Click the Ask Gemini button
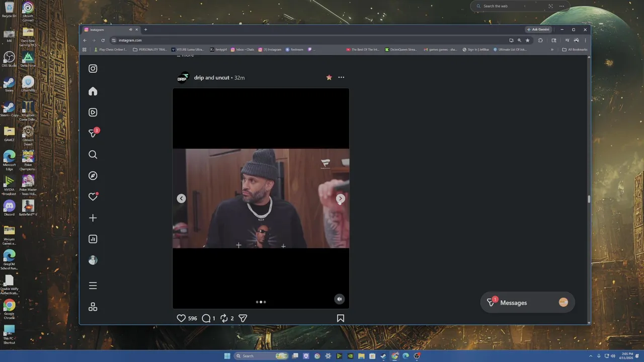The image size is (644, 362). pyautogui.click(x=538, y=29)
